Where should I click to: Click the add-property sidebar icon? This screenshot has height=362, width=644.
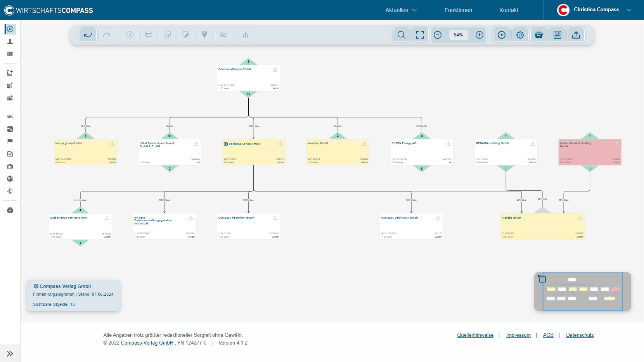(10, 85)
